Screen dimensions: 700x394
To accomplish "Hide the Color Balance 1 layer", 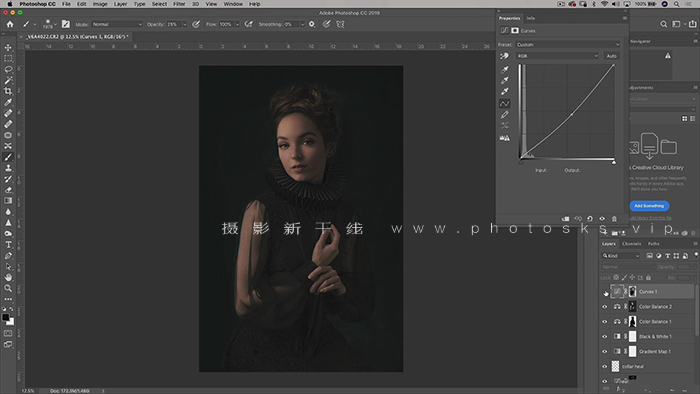I will (x=604, y=321).
